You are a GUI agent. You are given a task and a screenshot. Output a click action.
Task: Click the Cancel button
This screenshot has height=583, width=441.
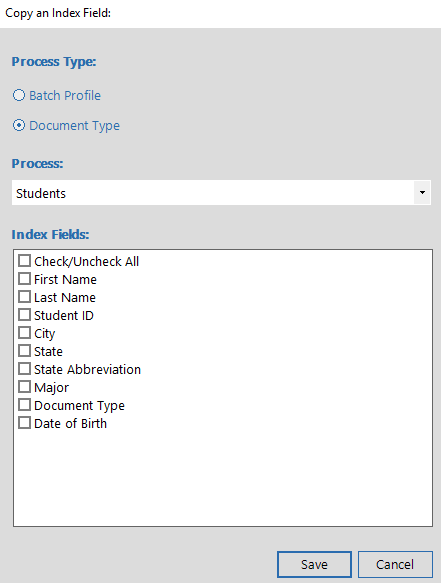(395, 564)
